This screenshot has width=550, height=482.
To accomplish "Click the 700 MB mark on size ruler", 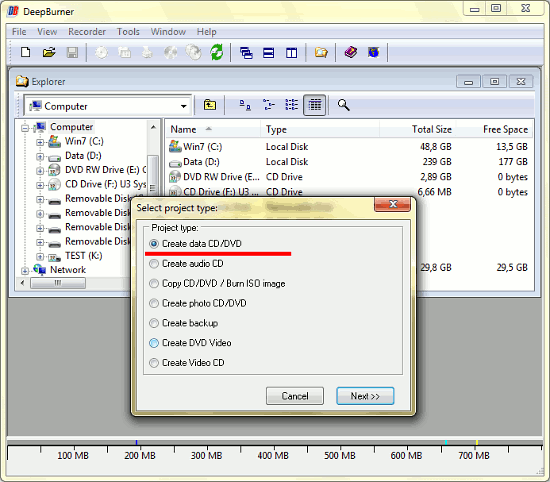I will click(474, 456).
